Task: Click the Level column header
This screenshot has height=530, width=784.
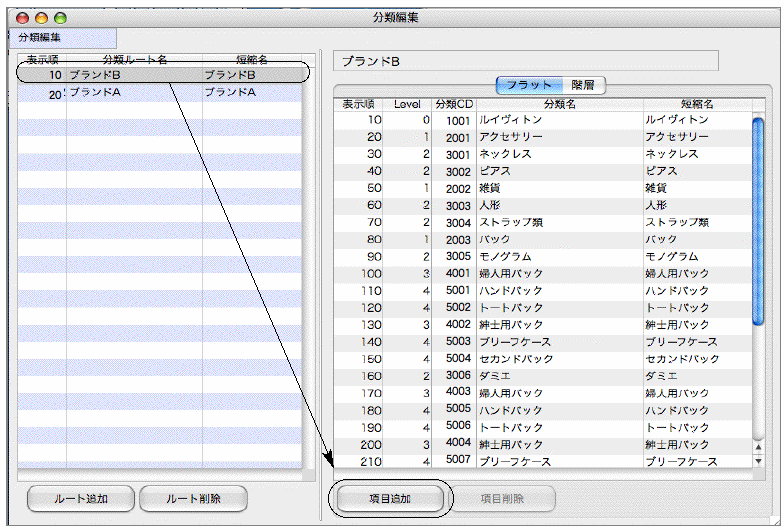Action: (407, 104)
